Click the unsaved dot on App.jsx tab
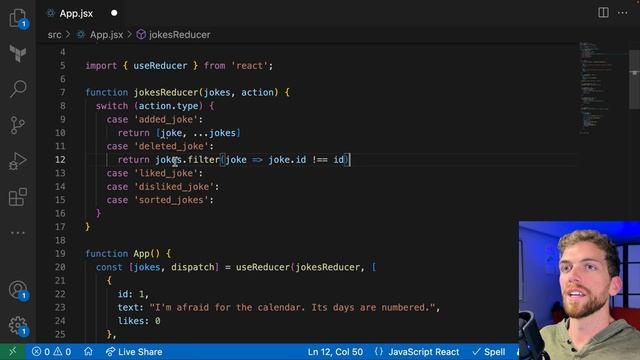The height and width of the screenshot is (360, 640). tap(114, 13)
